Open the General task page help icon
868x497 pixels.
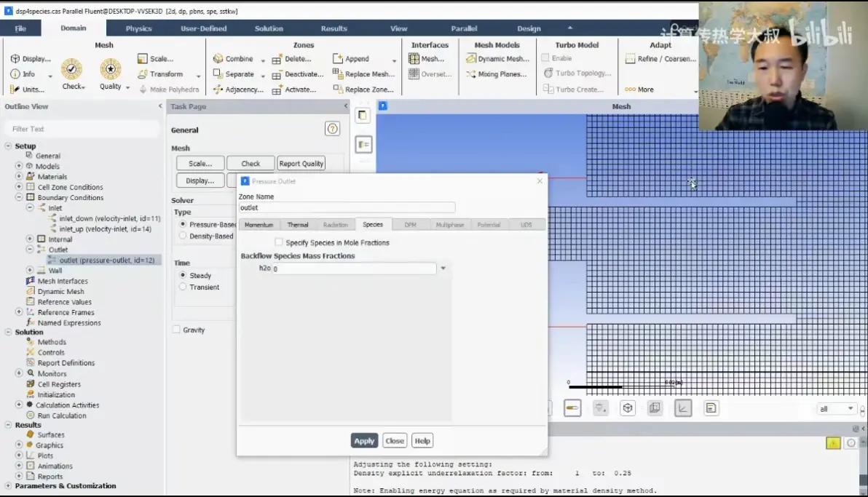(x=332, y=129)
